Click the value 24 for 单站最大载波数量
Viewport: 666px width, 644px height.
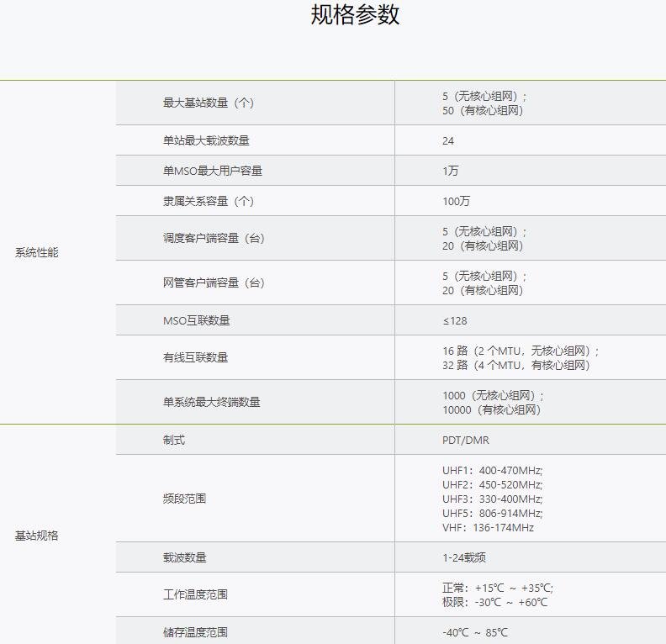click(448, 140)
